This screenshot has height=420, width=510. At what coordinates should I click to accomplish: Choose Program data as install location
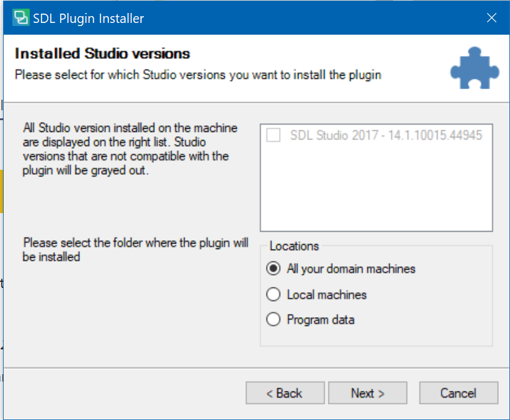coord(273,320)
